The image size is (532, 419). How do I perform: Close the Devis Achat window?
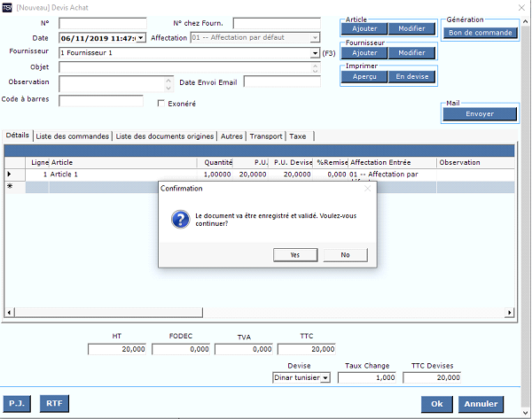tap(521, 7)
